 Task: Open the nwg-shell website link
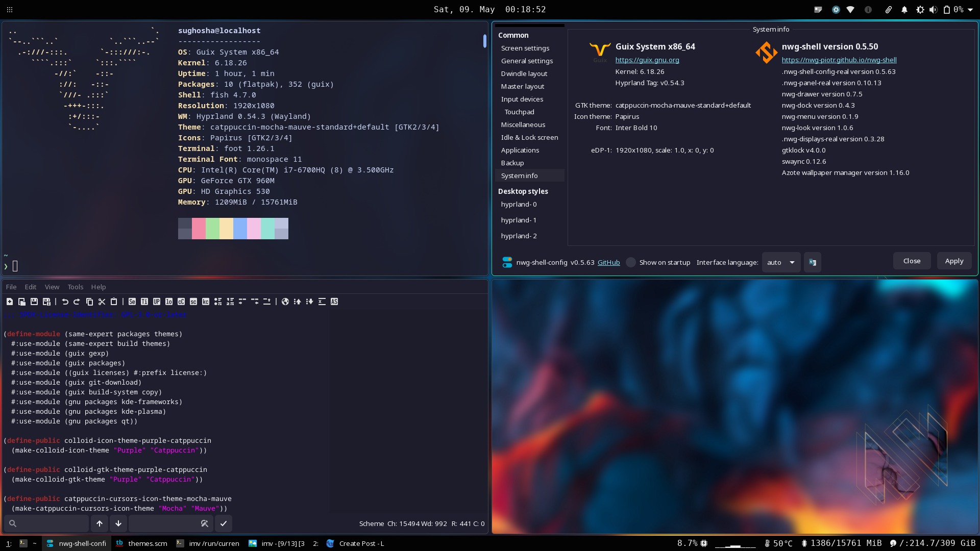pyautogui.click(x=839, y=60)
